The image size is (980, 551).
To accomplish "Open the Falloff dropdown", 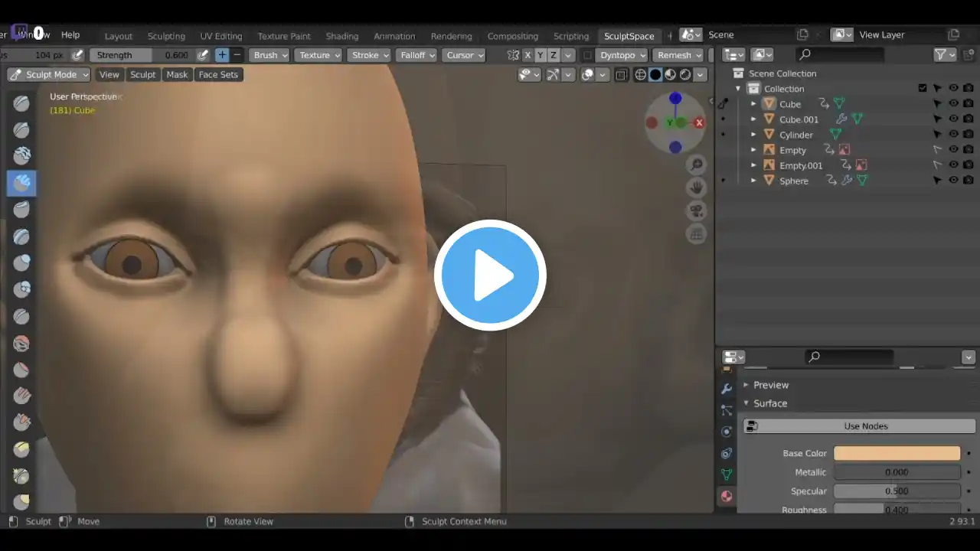I will pyautogui.click(x=416, y=55).
